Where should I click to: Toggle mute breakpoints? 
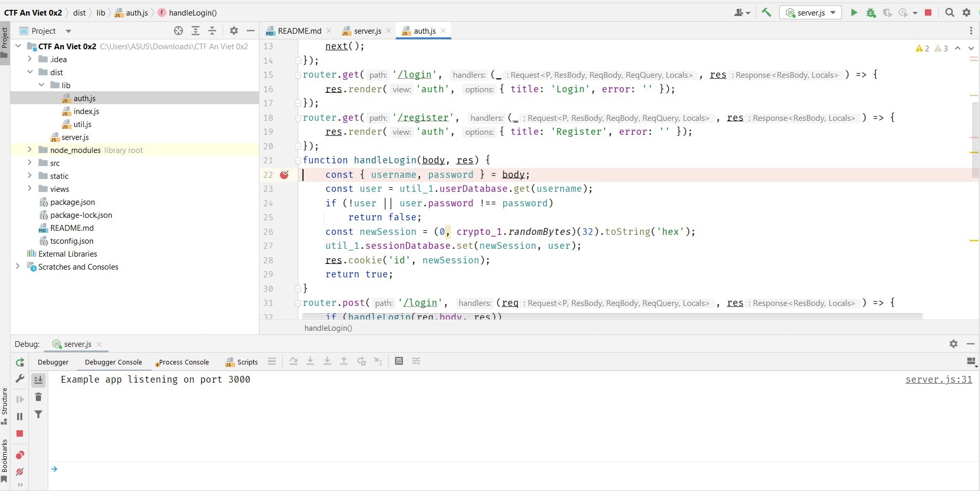(x=20, y=471)
